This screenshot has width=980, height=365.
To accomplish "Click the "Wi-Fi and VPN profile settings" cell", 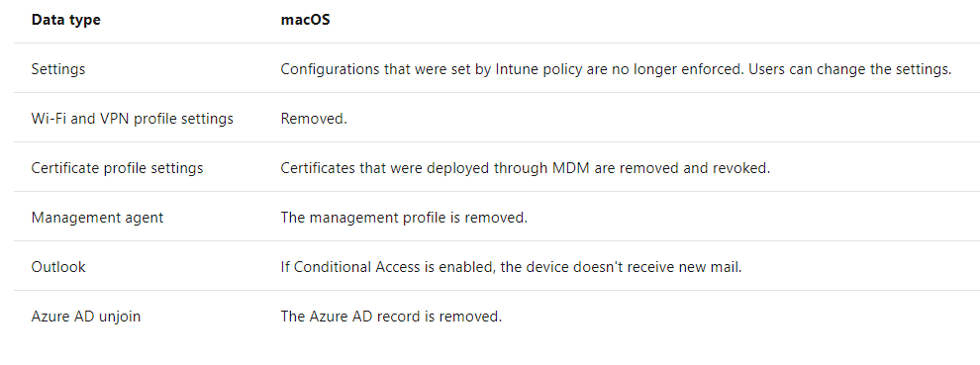I will pos(133,119).
